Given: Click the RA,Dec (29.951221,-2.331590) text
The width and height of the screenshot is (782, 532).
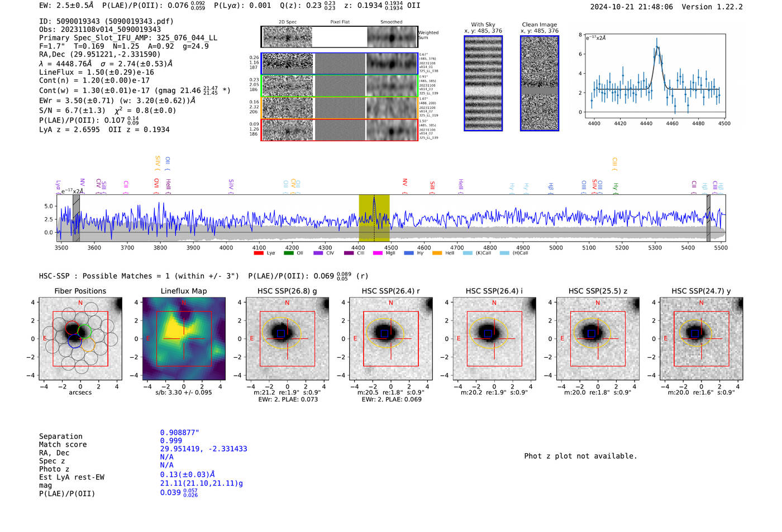Looking at the screenshot, I should [x=99, y=54].
